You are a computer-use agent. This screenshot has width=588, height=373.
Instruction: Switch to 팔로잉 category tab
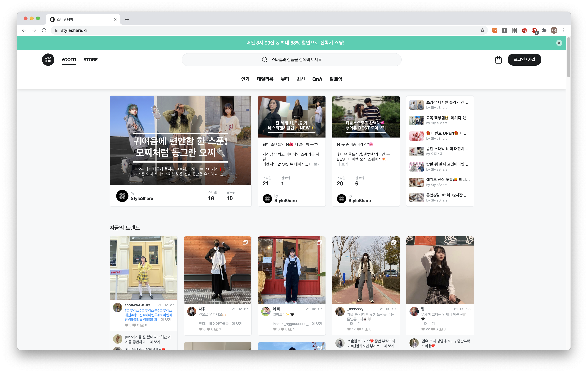tap(336, 79)
